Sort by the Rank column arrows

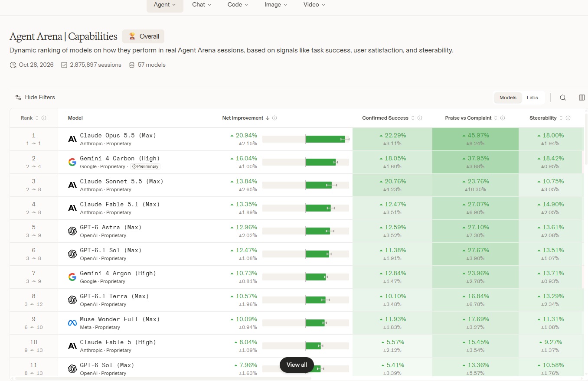37,118
